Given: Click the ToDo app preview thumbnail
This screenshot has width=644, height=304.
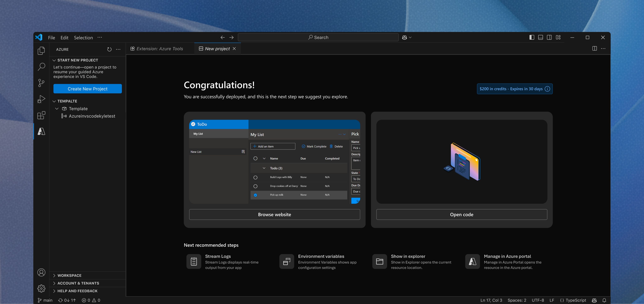Looking at the screenshot, I should click(x=275, y=162).
